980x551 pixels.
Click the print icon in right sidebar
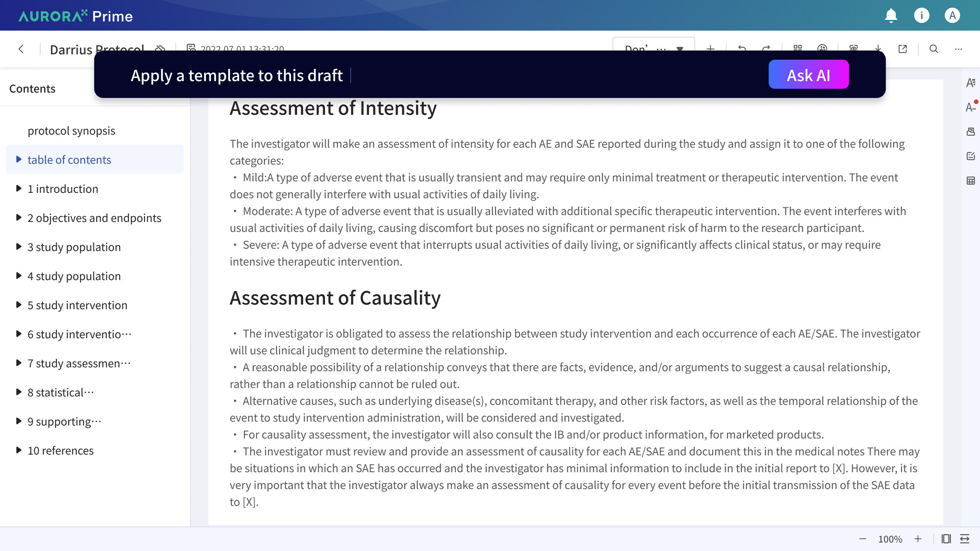tap(970, 132)
